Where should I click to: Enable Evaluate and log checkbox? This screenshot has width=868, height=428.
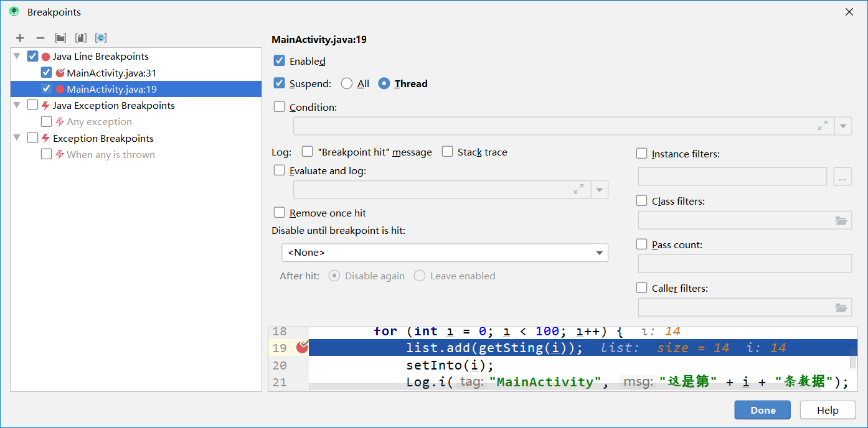[x=280, y=170]
